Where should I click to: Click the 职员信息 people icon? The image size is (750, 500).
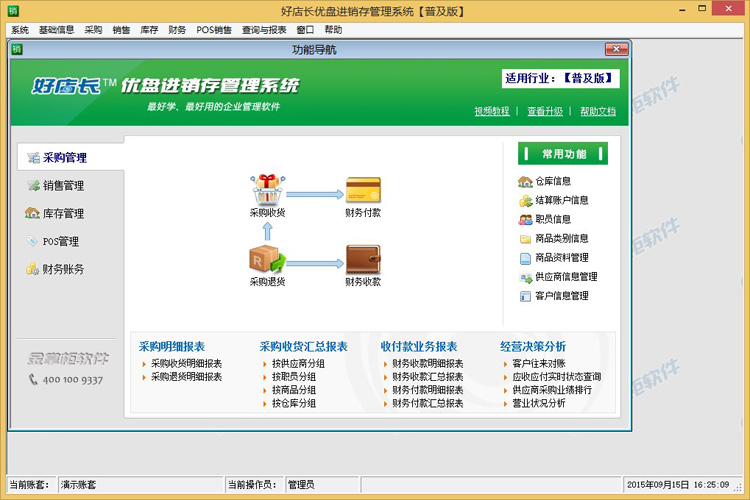click(x=525, y=220)
